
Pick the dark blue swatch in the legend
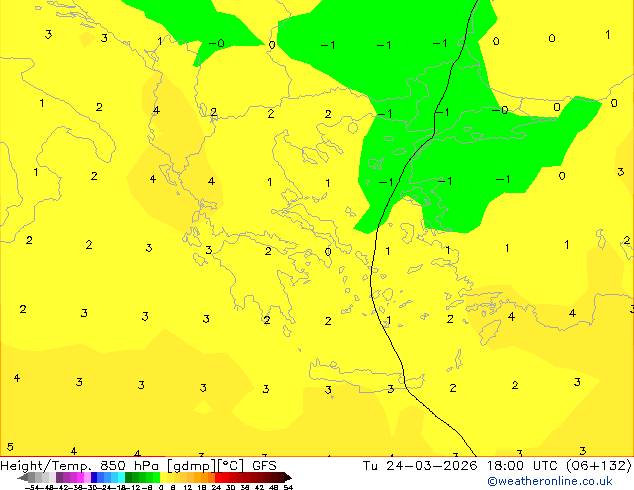pyautogui.click(x=94, y=477)
